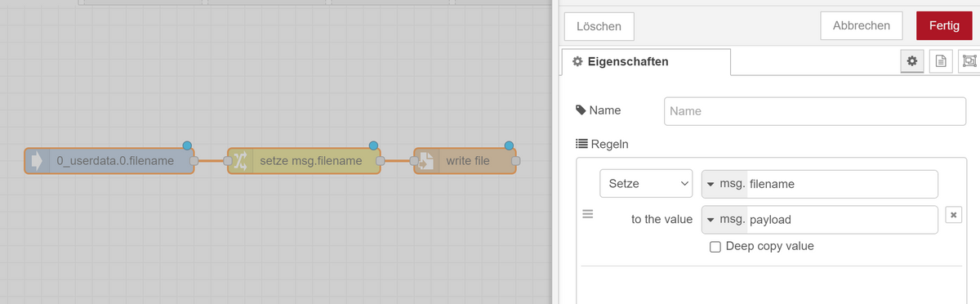Image resolution: width=980 pixels, height=304 pixels.
Task: Remove the rule with x button
Action: coord(953,214)
